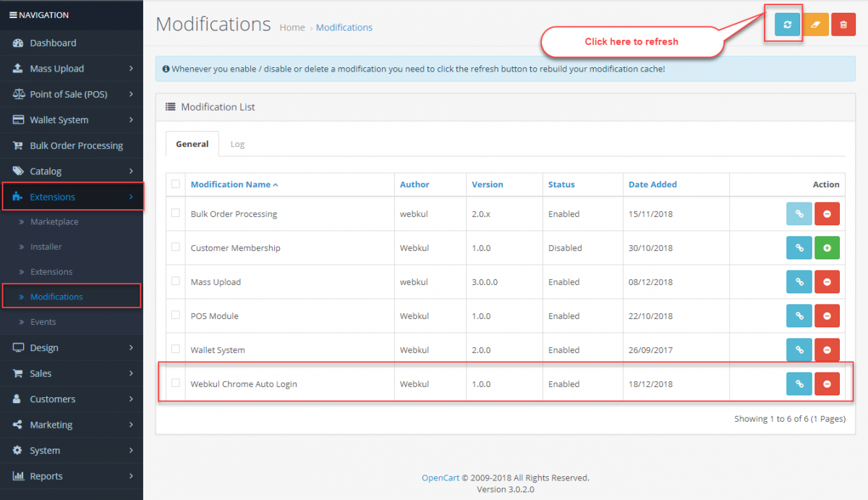The image size is (868, 500).
Task: Check the Customer Membership row checkbox
Action: (x=176, y=247)
